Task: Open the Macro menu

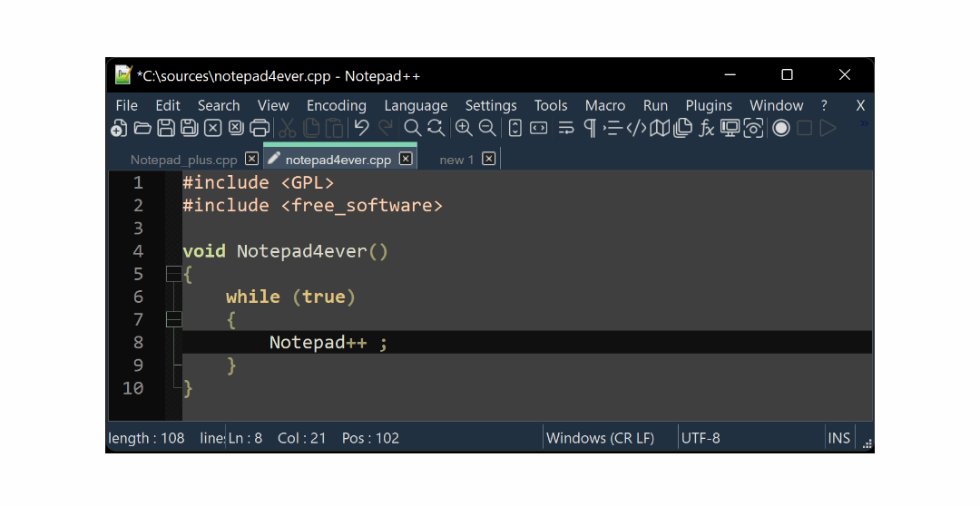Action: [x=605, y=105]
